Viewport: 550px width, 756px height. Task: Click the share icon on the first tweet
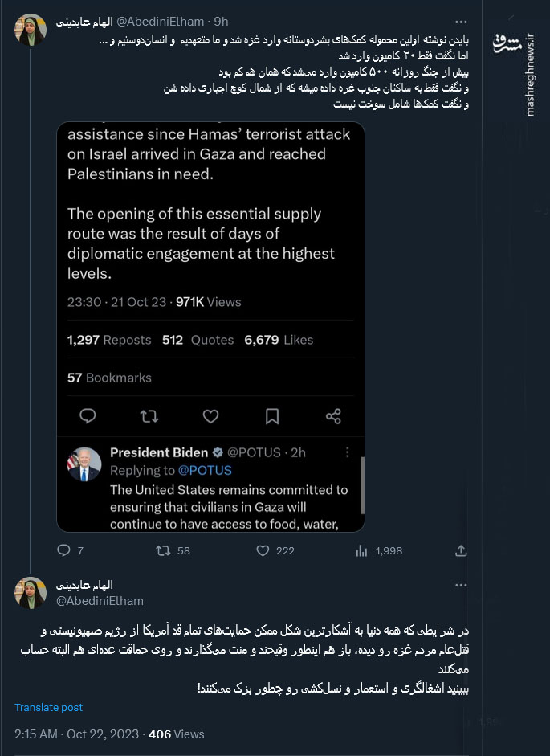[x=461, y=551]
